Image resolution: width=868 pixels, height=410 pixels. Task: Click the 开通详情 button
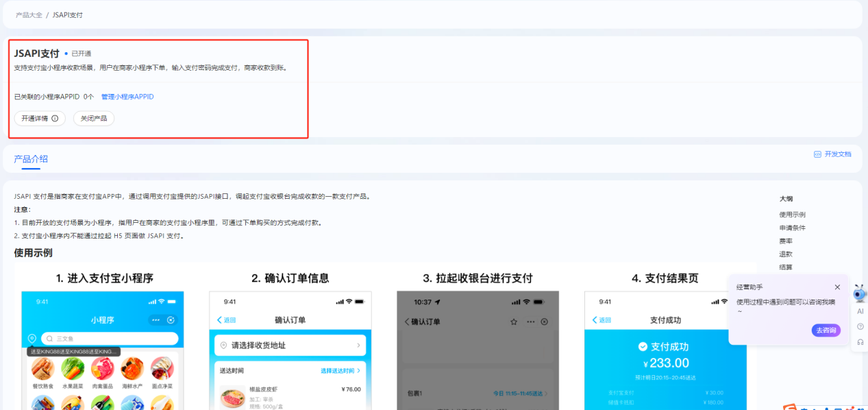click(36, 118)
